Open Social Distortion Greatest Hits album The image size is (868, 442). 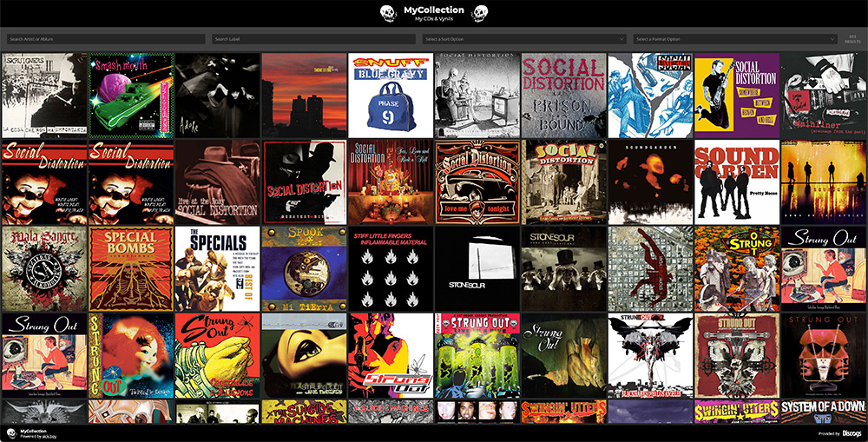[x=304, y=182]
